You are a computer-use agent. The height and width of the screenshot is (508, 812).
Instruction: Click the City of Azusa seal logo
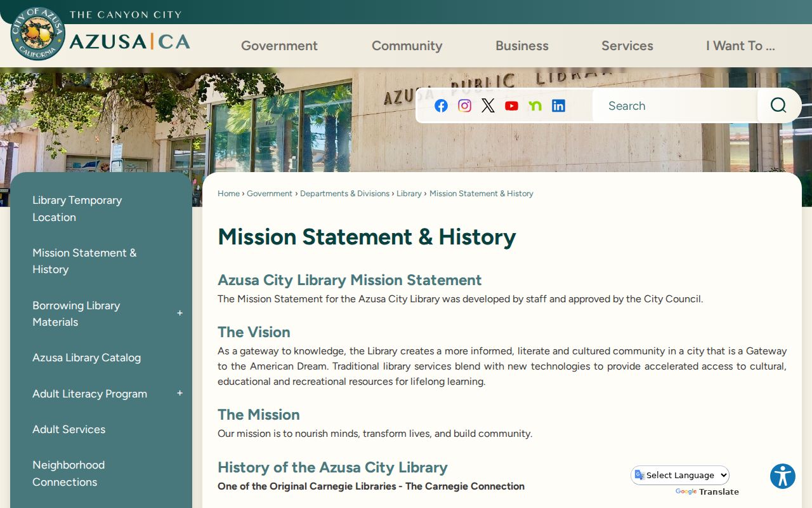38,34
